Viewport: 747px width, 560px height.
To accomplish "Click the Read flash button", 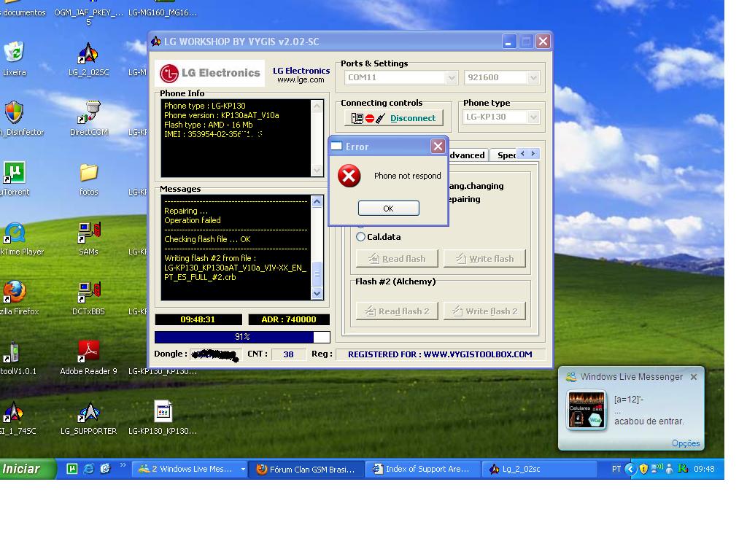I will click(x=397, y=259).
